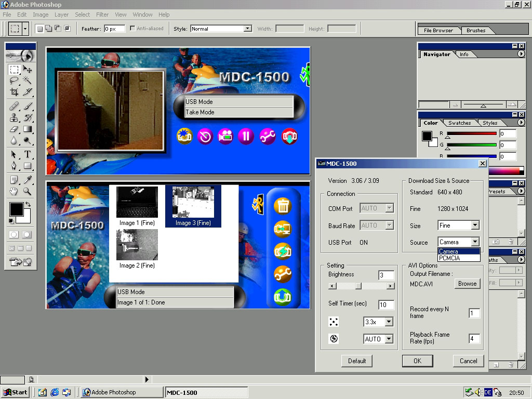
Task: Switch to Standard Screen Mode
Action: click(x=12, y=248)
